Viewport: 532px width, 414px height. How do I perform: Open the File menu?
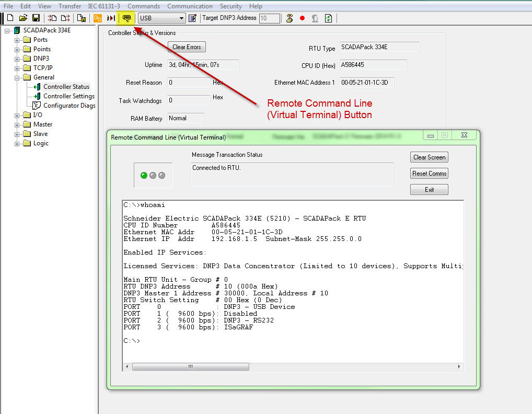pos(8,6)
